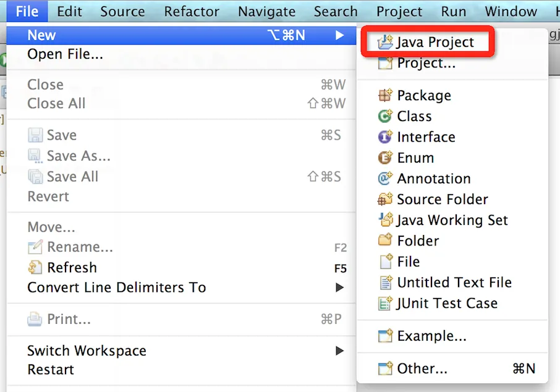Expand the Convert Line Delimiters To submenu arrow
This screenshot has height=392, width=560.
[339, 288]
